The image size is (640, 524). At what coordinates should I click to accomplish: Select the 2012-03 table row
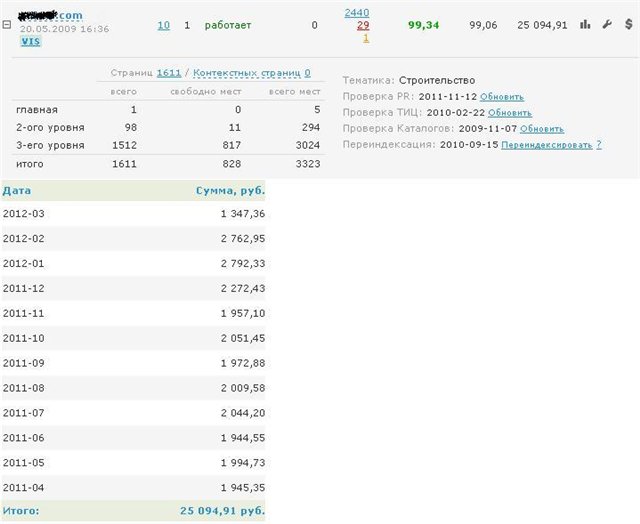click(x=133, y=214)
